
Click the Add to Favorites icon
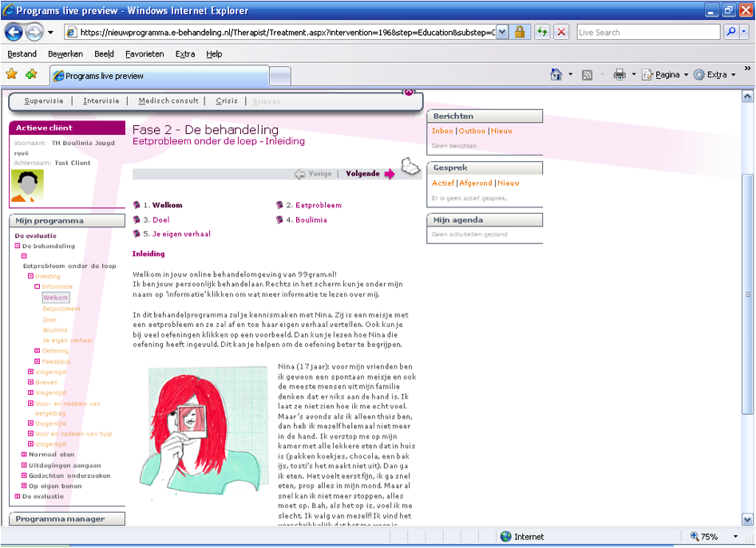pyautogui.click(x=31, y=74)
